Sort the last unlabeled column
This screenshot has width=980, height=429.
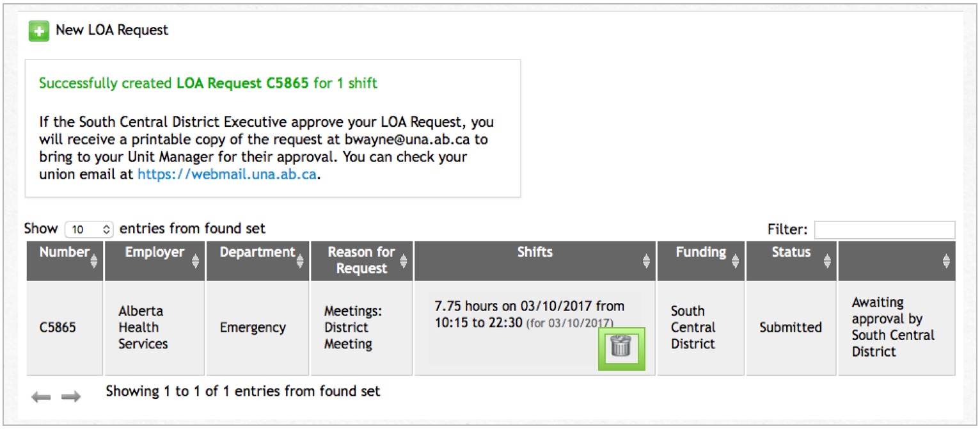pos(946,261)
